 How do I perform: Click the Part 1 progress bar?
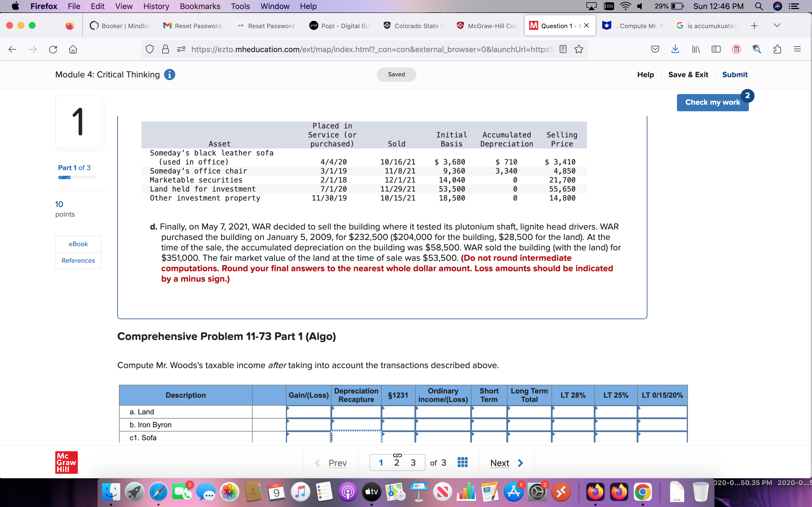[76, 177]
